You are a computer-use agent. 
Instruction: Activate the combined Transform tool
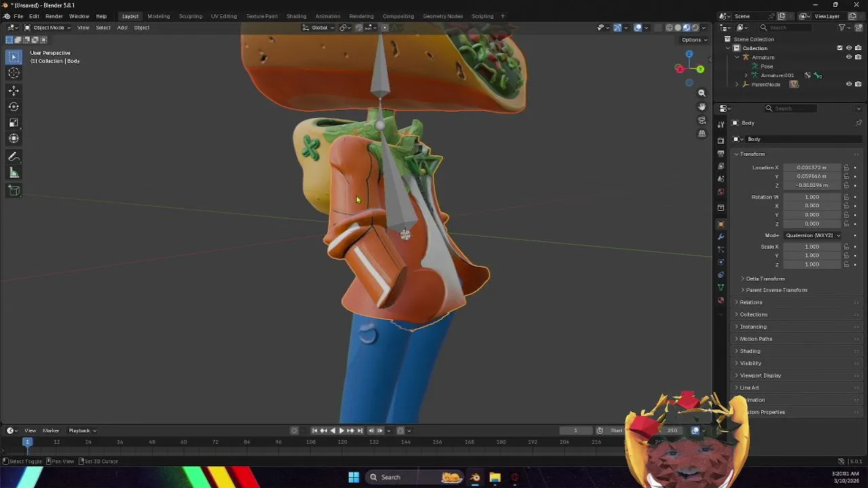[x=14, y=139]
